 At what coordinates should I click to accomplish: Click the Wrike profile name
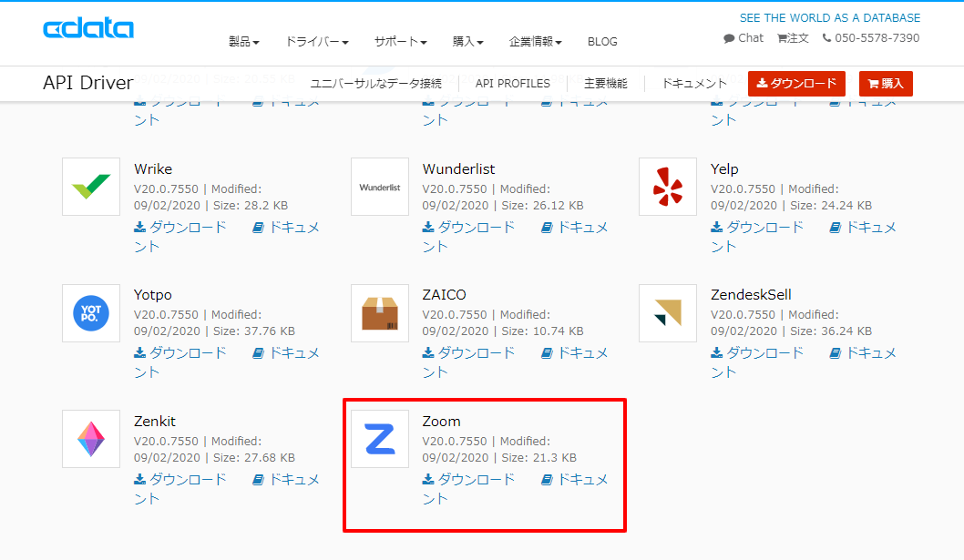click(x=153, y=169)
